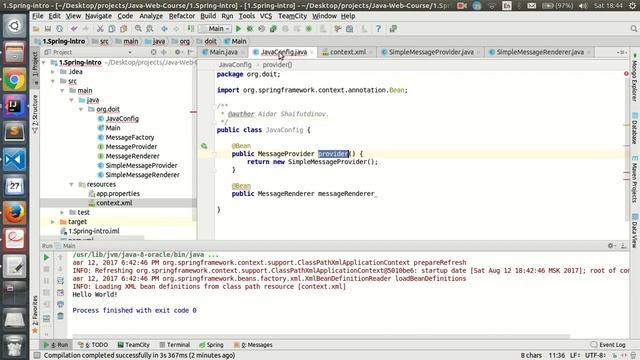Open the Build menu
The image size is (640, 360).
coord(208,16)
